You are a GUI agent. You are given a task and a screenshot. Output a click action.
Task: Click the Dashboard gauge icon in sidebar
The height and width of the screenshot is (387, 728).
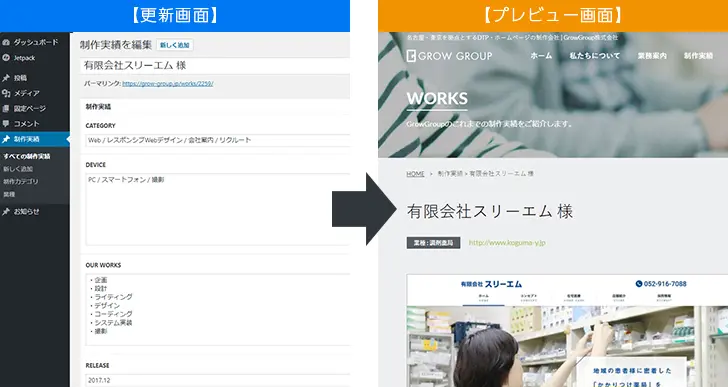click(x=6, y=42)
